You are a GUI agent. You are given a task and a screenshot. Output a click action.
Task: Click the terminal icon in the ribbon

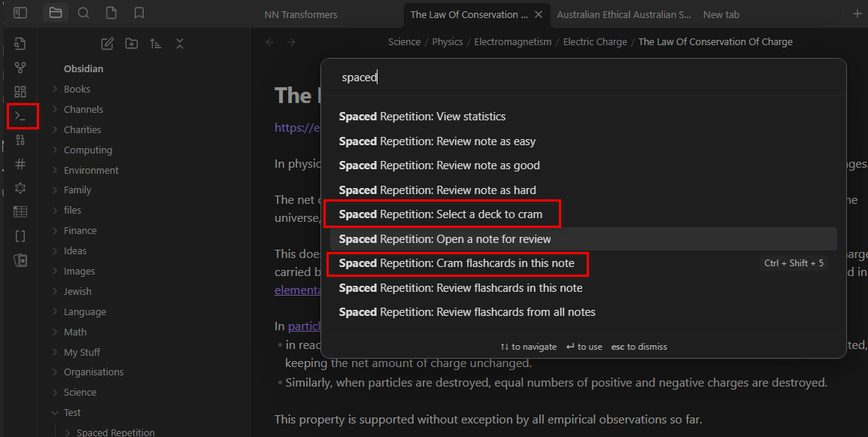point(20,115)
